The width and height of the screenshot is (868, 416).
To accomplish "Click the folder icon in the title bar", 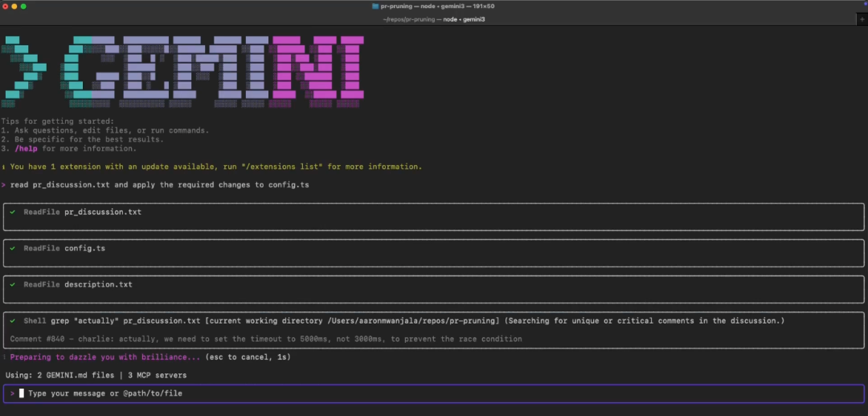I will pyautogui.click(x=375, y=6).
